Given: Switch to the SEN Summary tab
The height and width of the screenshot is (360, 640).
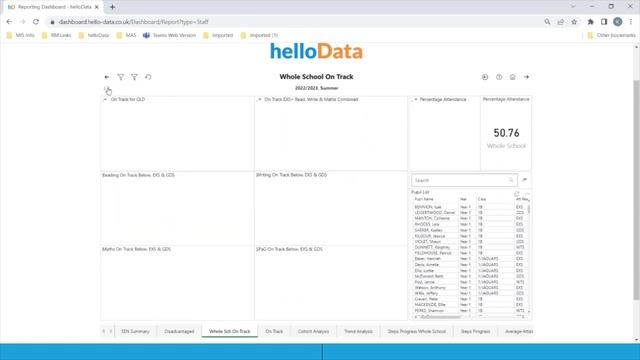Looking at the screenshot, I should click(136, 331).
